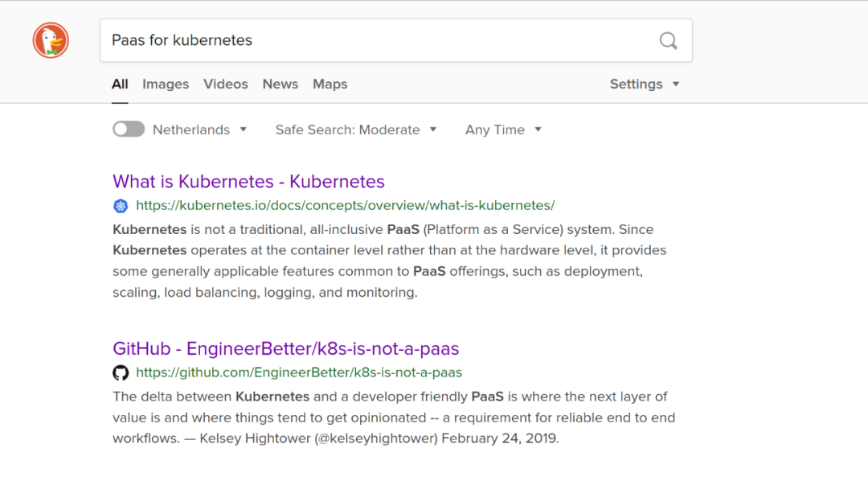Click the Kubernetes favicon beside the first result
This screenshot has width=868, height=477.
coord(121,206)
